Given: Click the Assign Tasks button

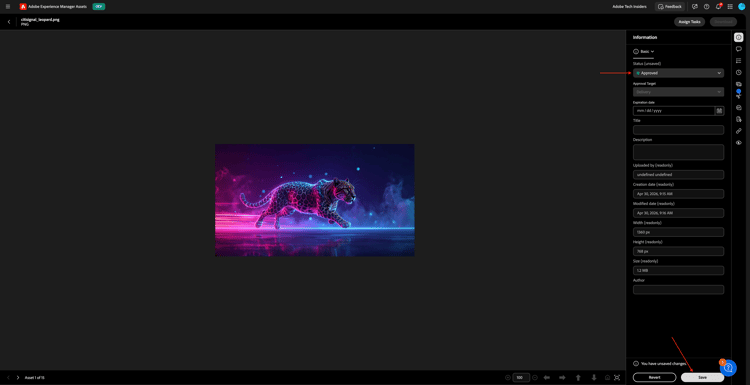Looking at the screenshot, I should click(x=689, y=22).
